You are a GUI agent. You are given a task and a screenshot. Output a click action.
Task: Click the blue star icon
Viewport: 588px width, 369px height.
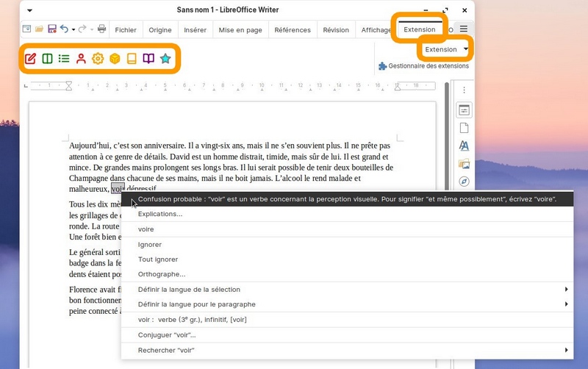[165, 59]
